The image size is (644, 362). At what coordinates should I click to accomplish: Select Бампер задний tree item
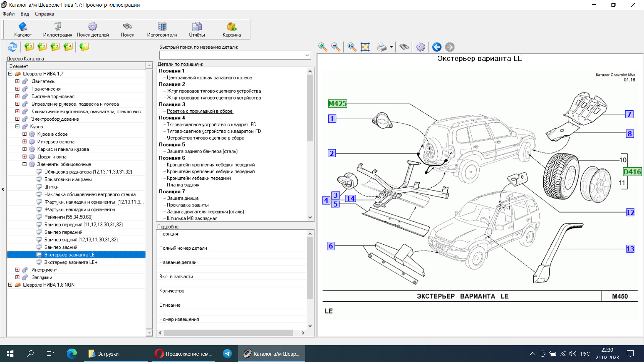pos(61,247)
